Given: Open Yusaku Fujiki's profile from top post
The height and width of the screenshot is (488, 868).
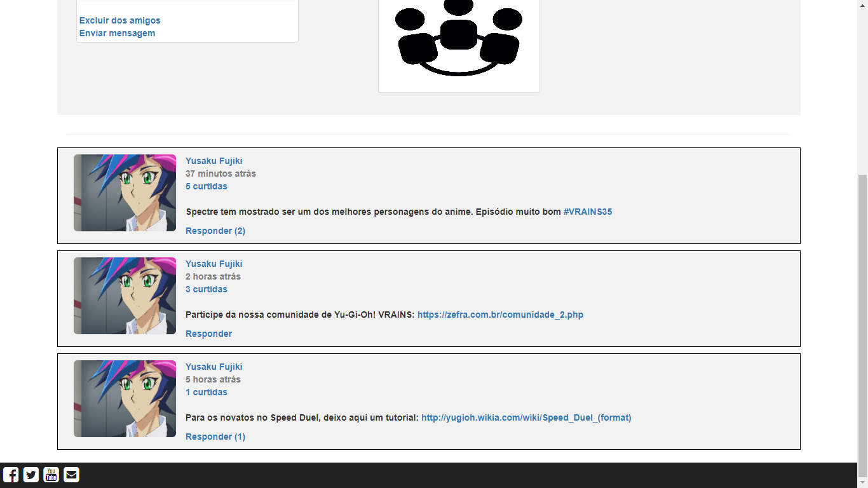Looking at the screenshot, I should click(214, 160).
